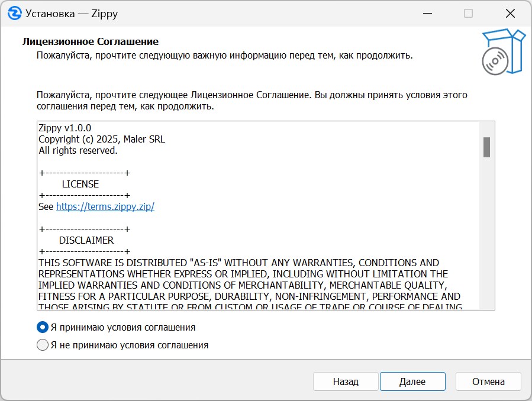Choose "Я не принимаю условия соглашения" option
This screenshot has width=532, height=401.
pos(43,345)
